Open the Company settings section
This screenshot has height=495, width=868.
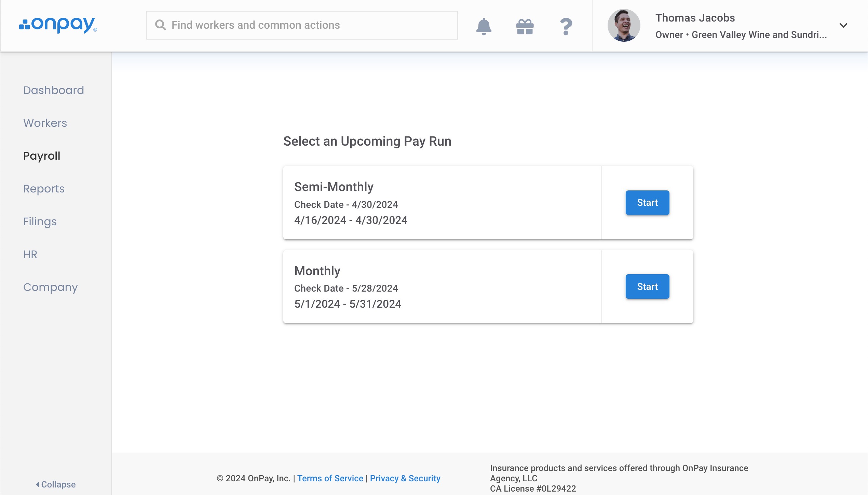pyautogui.click(x=50, y=287)
